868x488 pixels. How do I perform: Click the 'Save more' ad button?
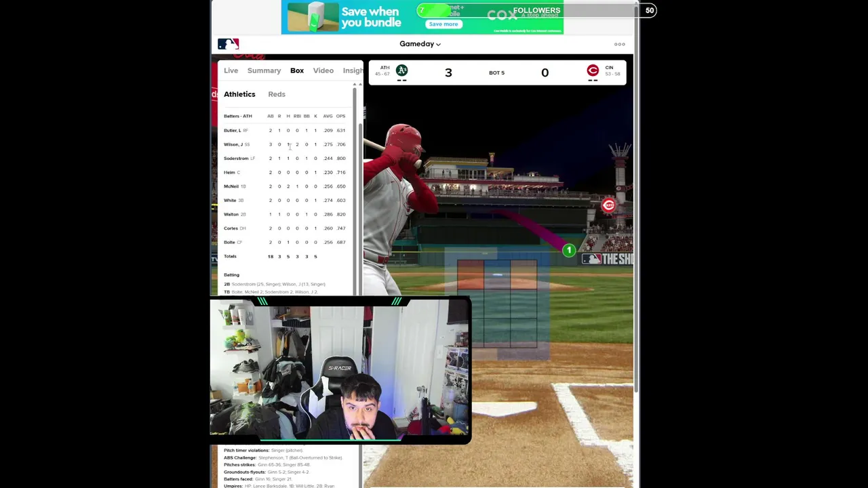point(443,24)
